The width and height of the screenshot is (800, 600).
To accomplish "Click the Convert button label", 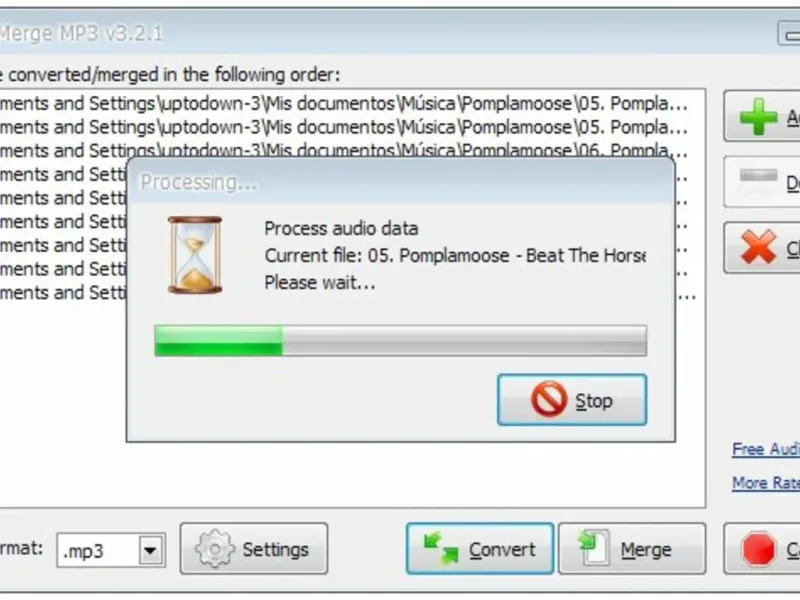I will [x=502, y=550].
